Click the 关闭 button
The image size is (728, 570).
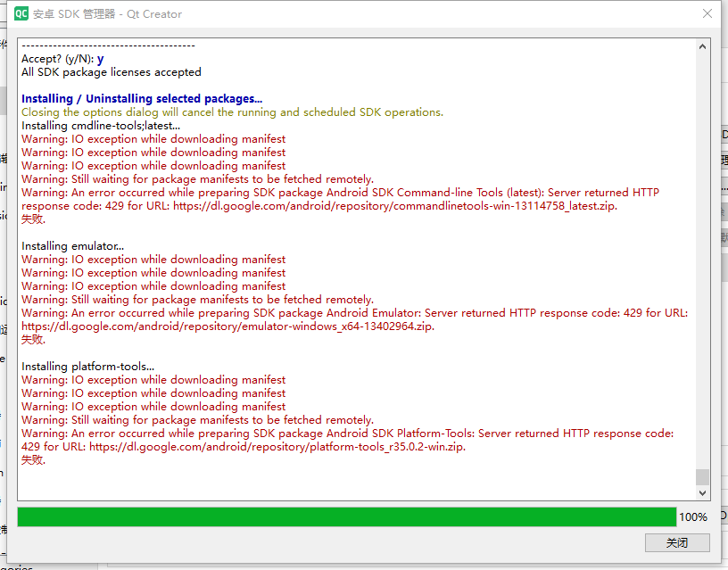[x=677, y=542]
